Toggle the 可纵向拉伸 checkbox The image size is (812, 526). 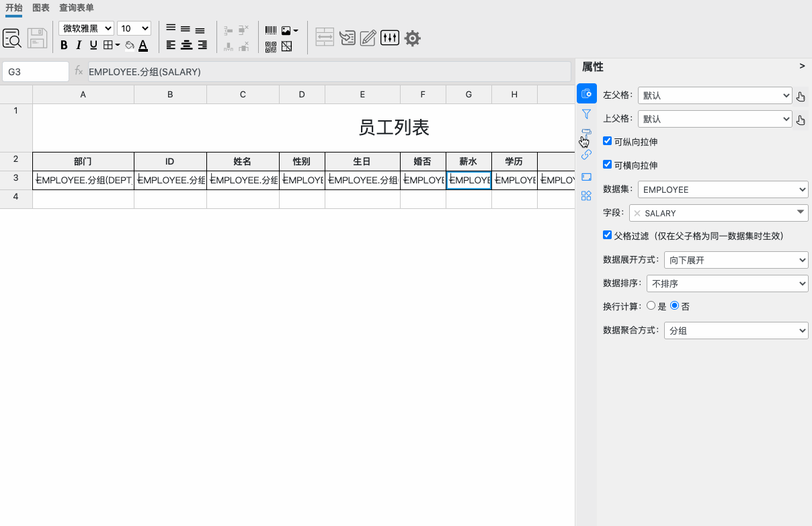point(608,141)
